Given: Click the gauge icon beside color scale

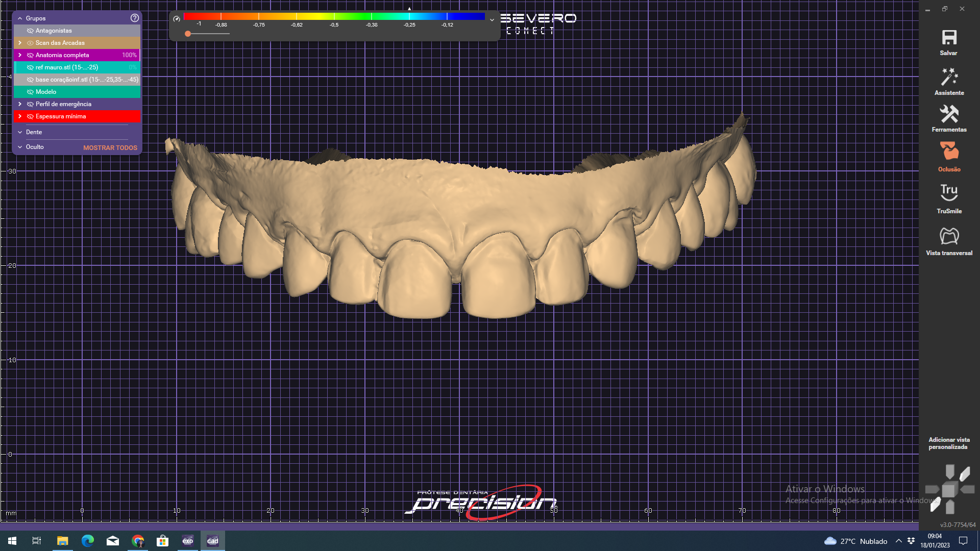Looking at the screenshot, I should click(177, 19).
